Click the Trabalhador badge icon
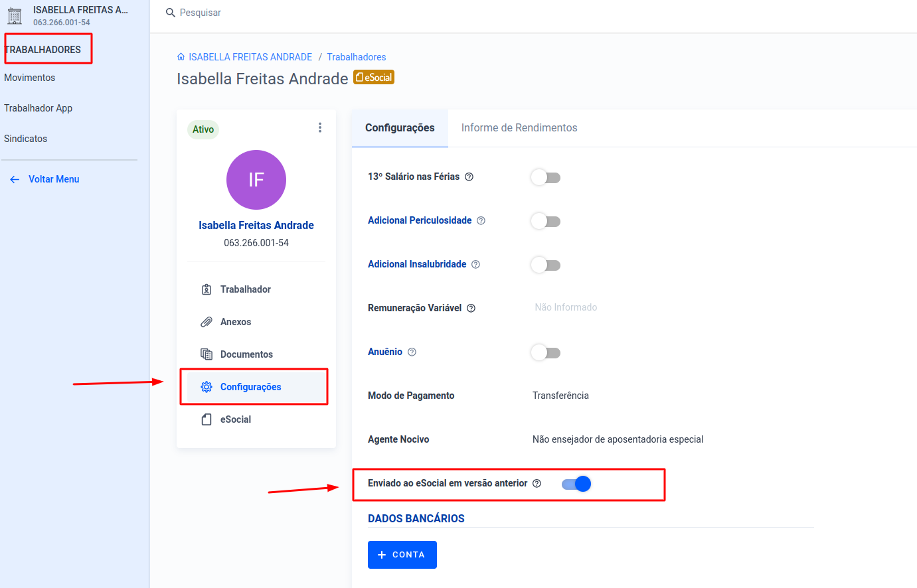Viewport: 917px width, 588px height. 207,289
